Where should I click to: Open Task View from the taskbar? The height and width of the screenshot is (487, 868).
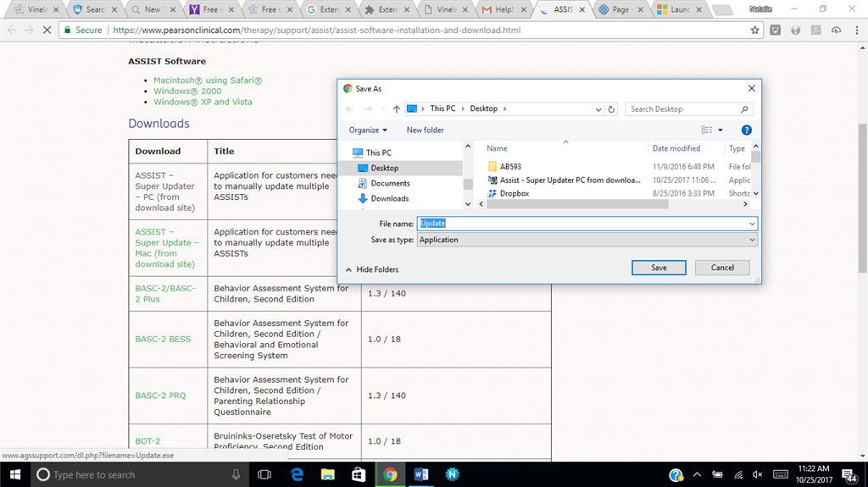point(264,475)
